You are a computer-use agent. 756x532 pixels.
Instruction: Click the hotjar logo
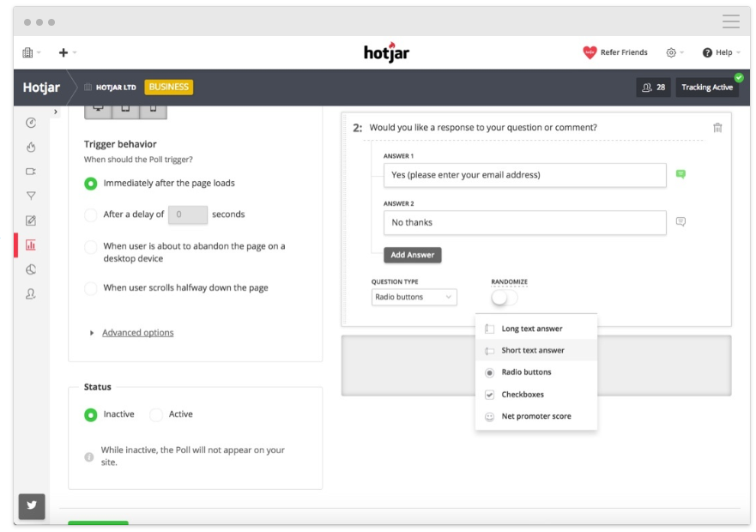(x=386, y=52)
